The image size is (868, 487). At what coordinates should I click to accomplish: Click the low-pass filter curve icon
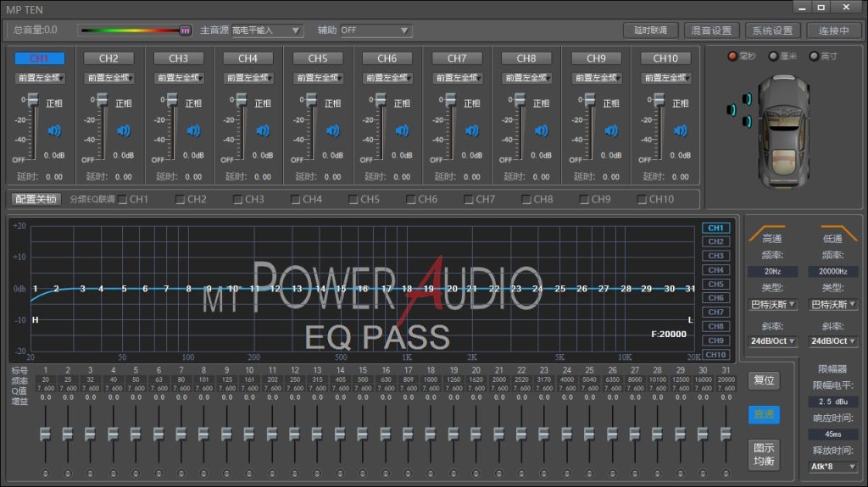click(838, 232)
